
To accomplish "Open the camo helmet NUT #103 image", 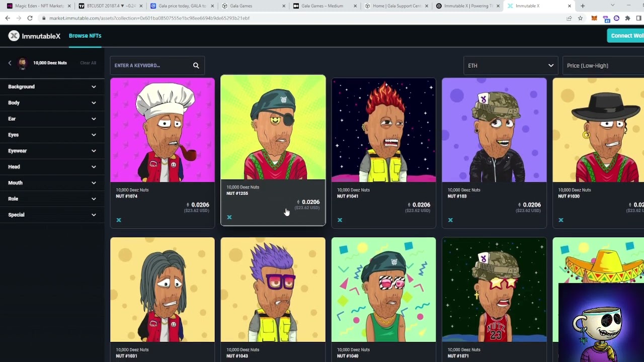I will [494, 130].
